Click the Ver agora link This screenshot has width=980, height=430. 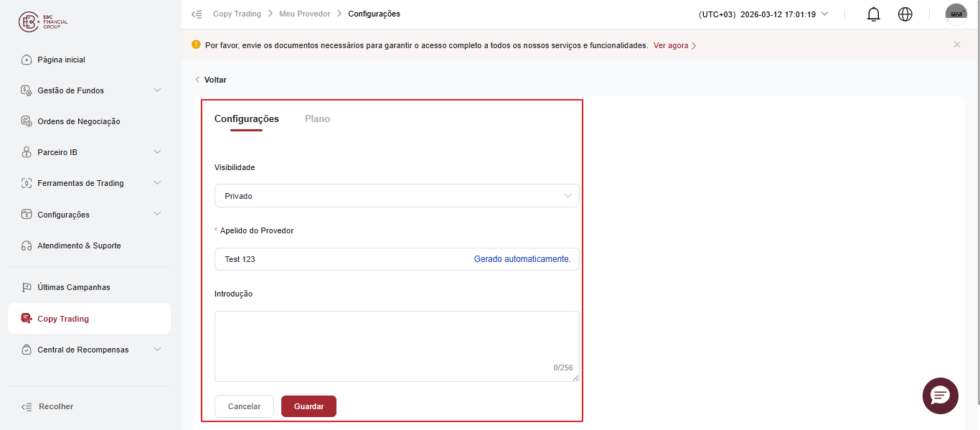point(674,45)
